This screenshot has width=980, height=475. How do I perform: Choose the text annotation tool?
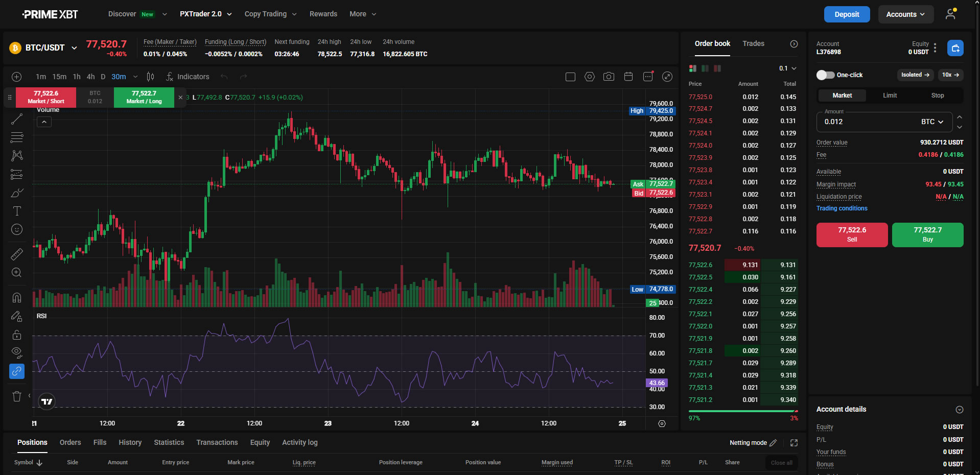17,211
